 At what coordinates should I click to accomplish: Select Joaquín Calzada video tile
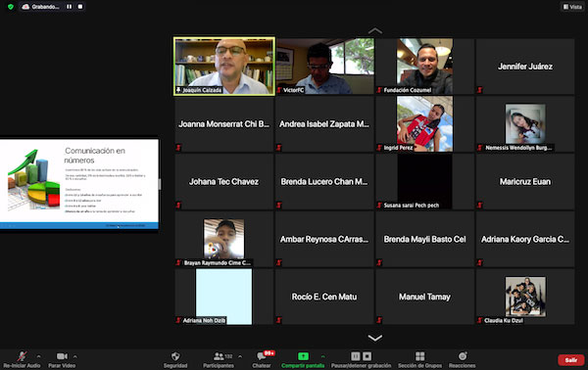pos(224,67)
